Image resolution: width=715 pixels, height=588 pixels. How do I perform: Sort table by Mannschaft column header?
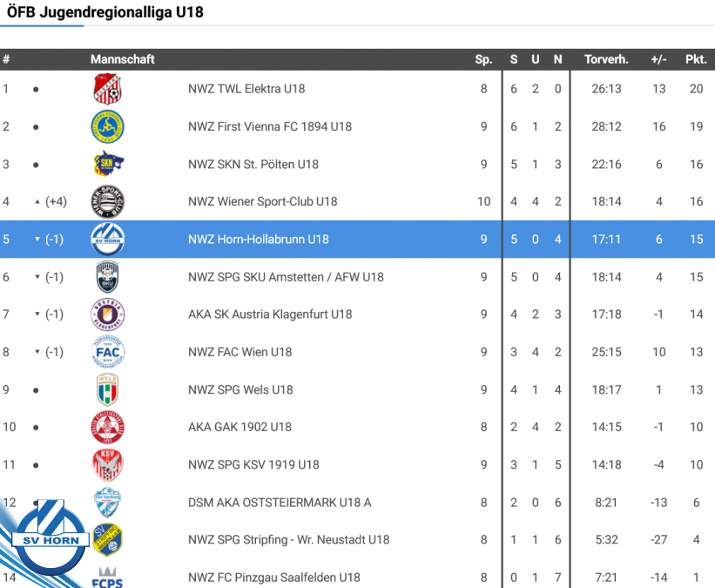coord(123,59)
